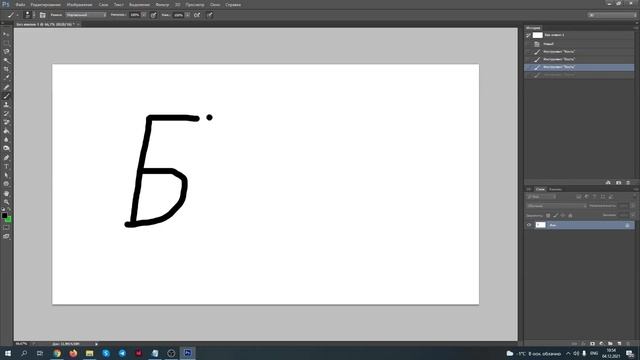Select the Magic Wand tool
The height and width of the screenshot is (360, 640).
6,60
